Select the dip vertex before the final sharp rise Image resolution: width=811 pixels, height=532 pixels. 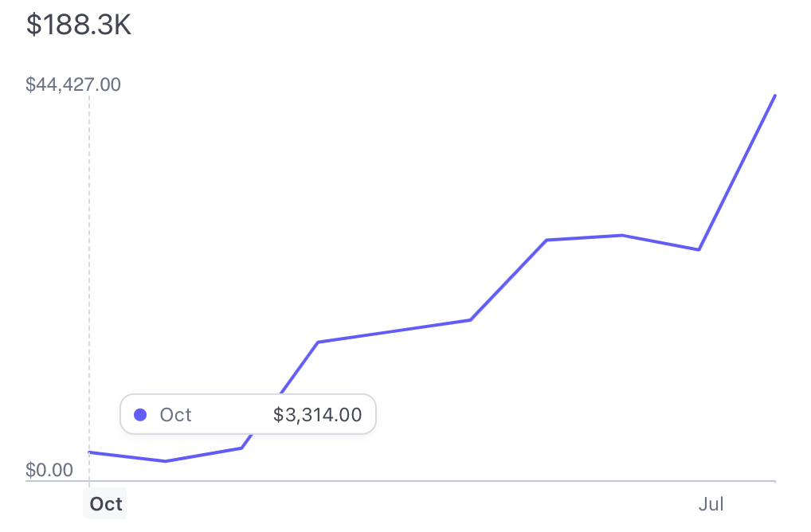[x=699, y=250]
